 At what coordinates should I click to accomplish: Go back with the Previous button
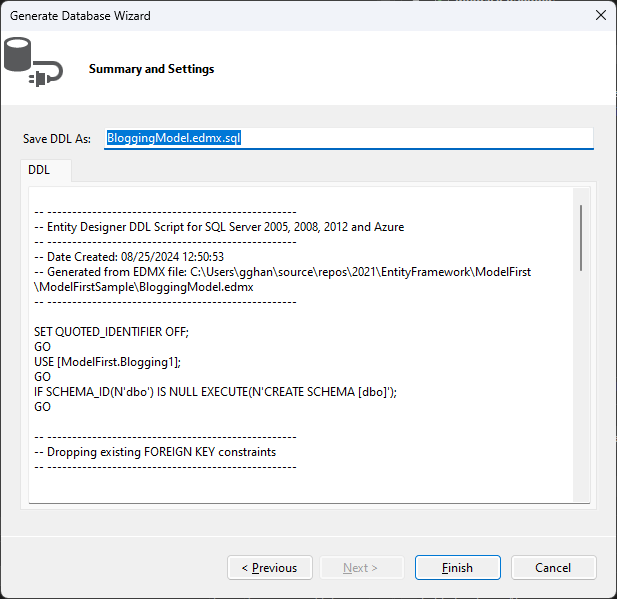269,568
